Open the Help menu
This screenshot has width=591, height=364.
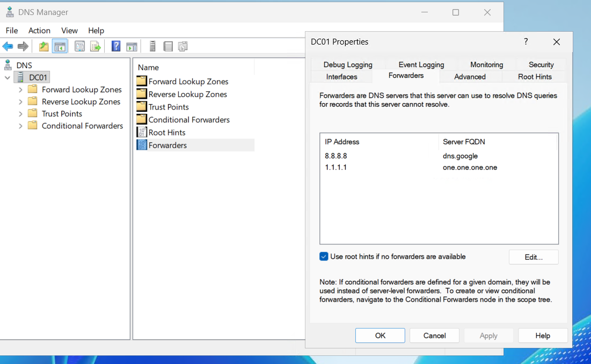(x=96, y=31)
